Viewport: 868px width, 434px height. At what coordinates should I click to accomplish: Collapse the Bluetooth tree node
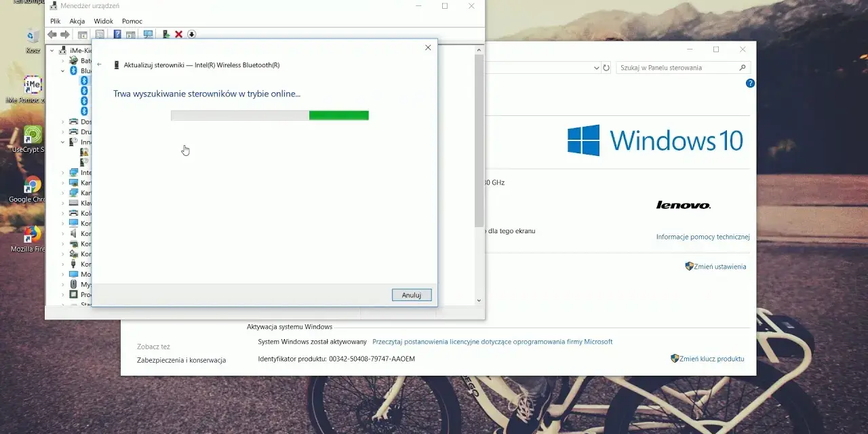63,71
